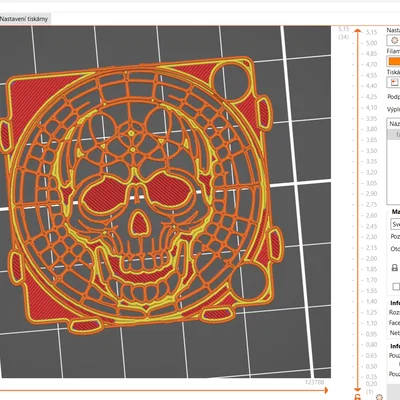Click the 4,40 layer height label

coord(371,86)
